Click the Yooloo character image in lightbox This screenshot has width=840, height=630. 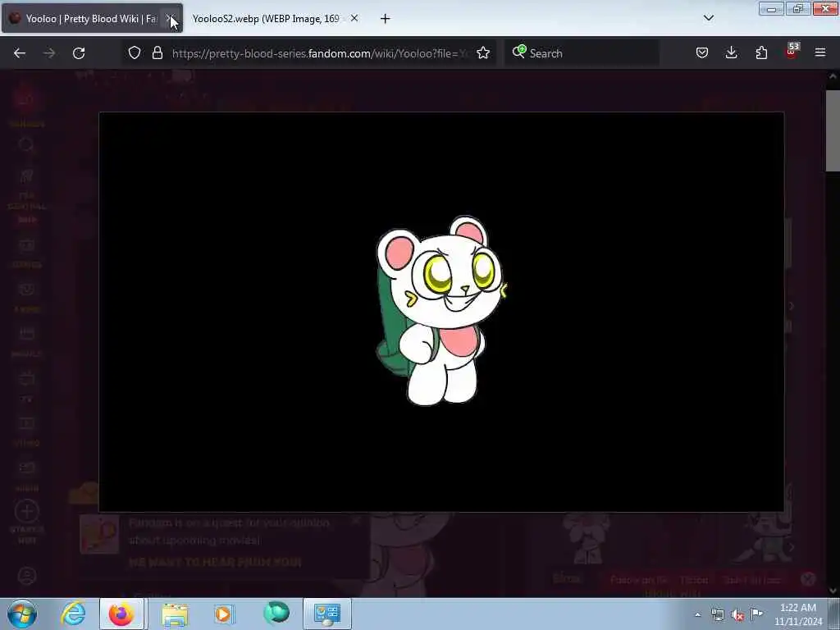pos(441,310)
